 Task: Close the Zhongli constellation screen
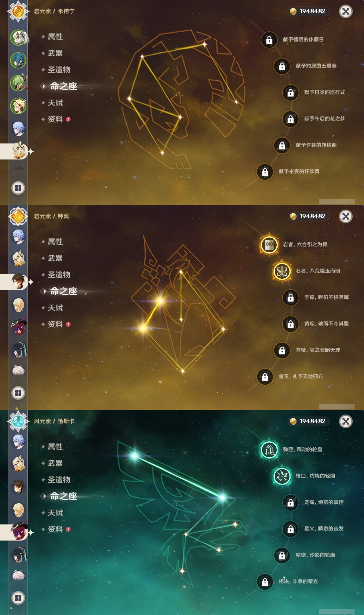click(x=346, y=216)
